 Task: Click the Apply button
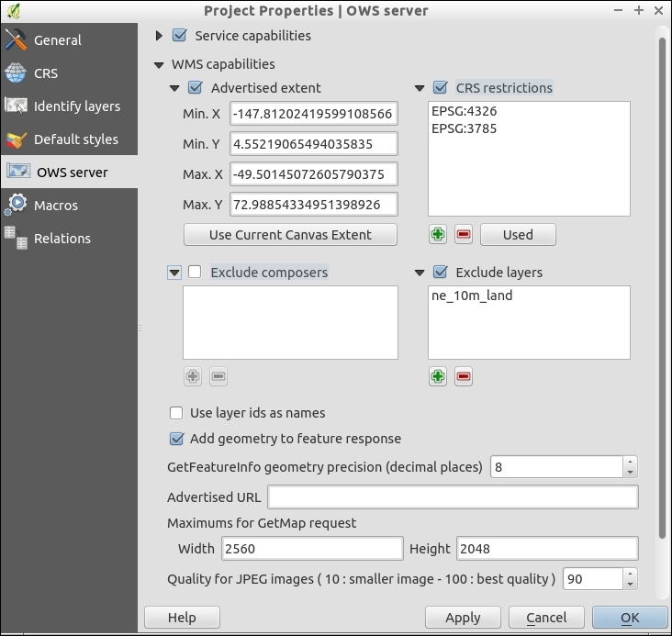coord(463,618)
